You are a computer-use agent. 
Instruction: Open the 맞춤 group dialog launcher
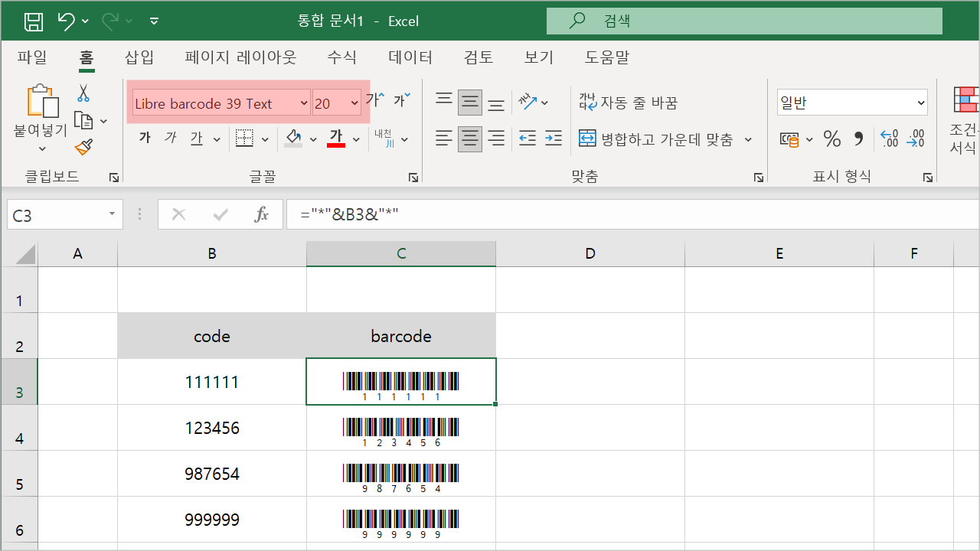click(759, 178)
